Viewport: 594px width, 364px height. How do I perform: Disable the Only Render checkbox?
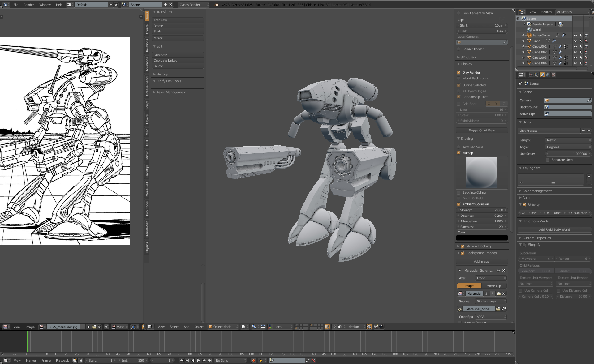point(459,72)
